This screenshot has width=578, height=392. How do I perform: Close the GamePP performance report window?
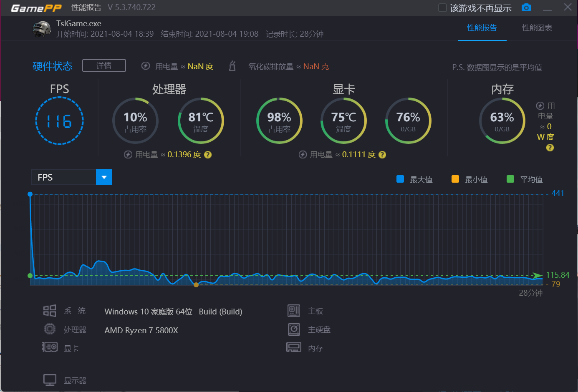point(568,7)
